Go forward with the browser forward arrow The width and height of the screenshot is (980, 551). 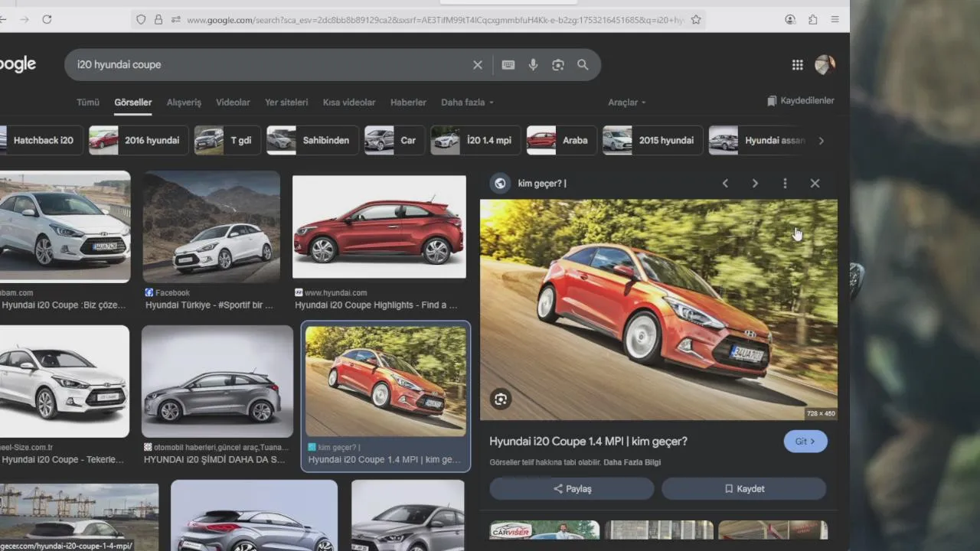pyautogui.click(x=24, y=20)
